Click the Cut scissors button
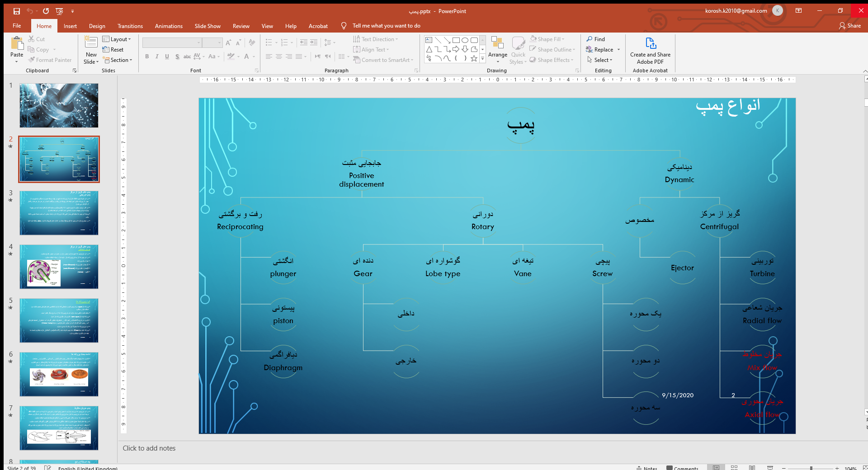The height and width of the screenshot is (470, 868). point(37,39)
